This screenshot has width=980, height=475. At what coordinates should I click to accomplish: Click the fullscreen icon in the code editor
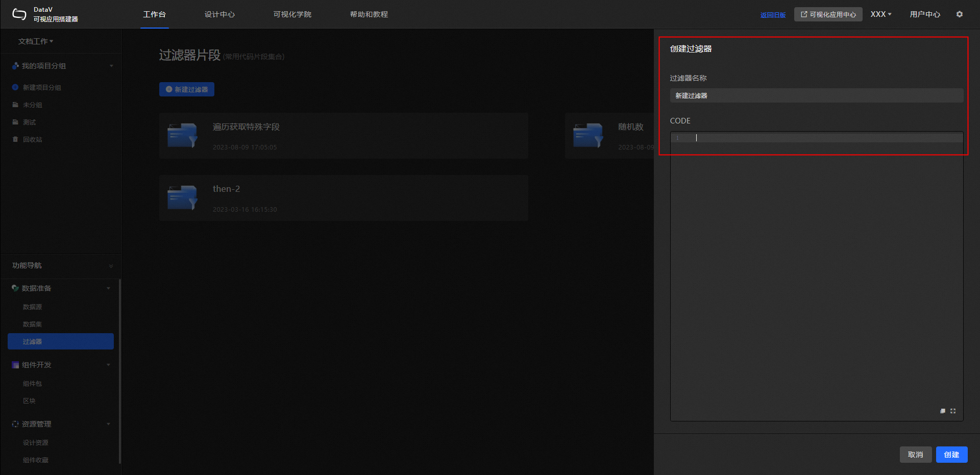coord(953,411)
